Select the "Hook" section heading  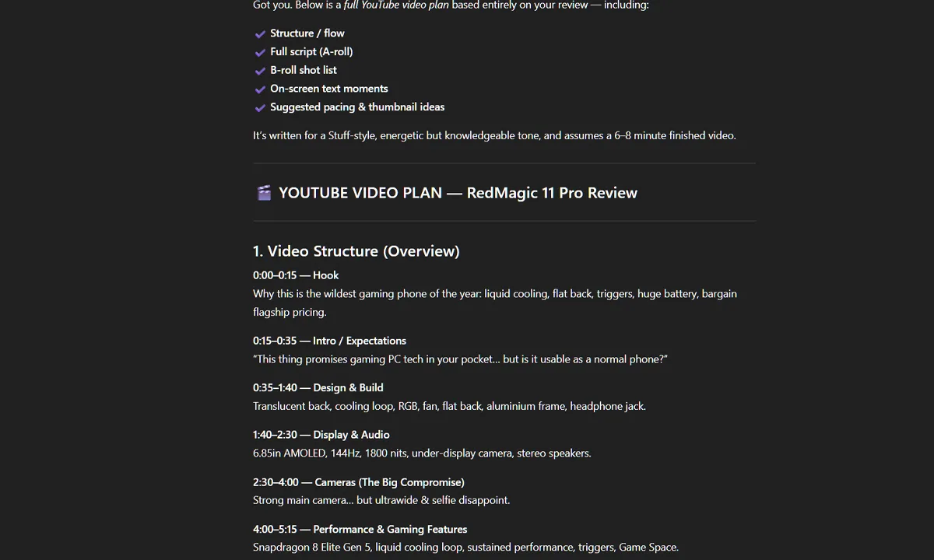pyautogui.click(x=296, y=275)
